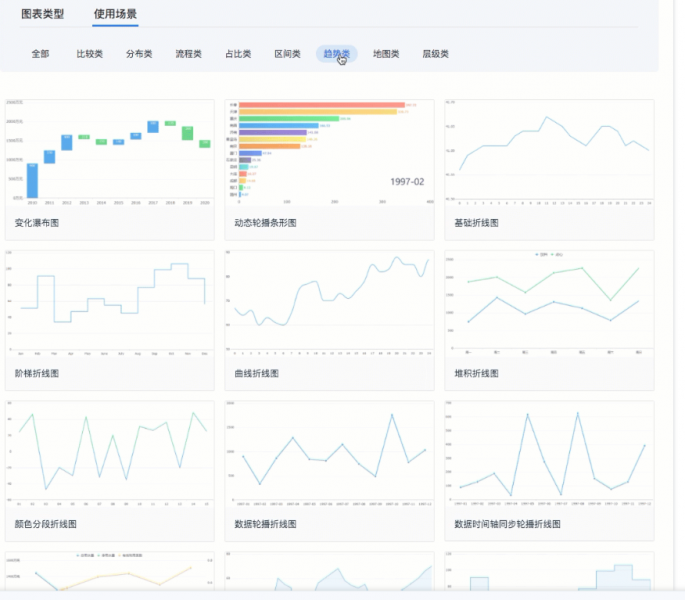
Task: Choose the 分布类 category
Action: click(139, 54)
